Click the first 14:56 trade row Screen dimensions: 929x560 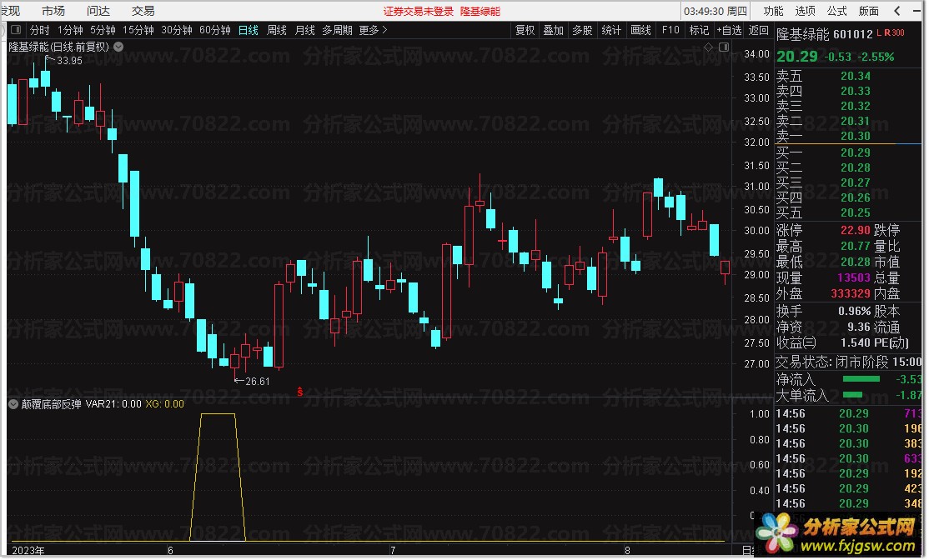coord(848,413)
